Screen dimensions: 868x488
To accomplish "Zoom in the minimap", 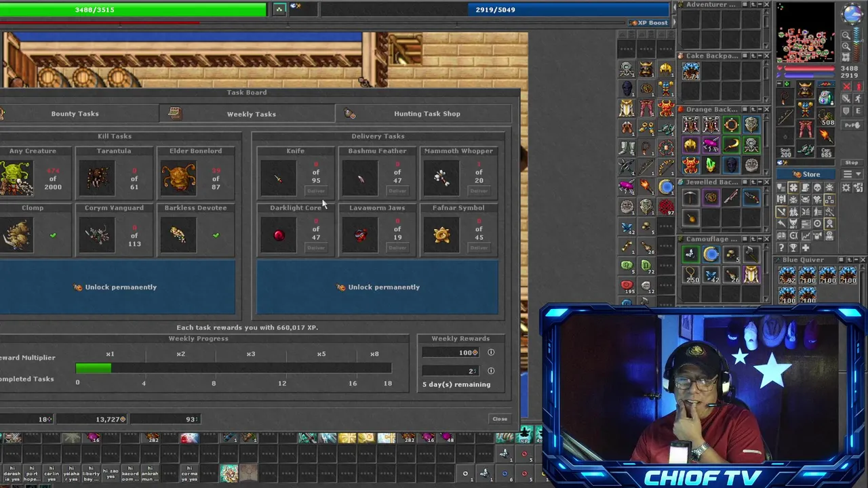I will pyautogui.click(x=846, y=46).
